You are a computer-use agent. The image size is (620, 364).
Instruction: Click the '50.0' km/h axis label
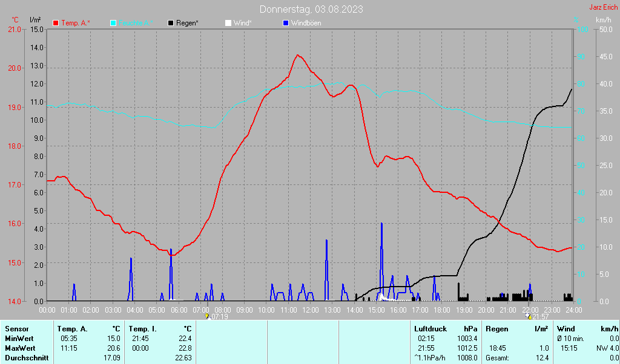606,29
